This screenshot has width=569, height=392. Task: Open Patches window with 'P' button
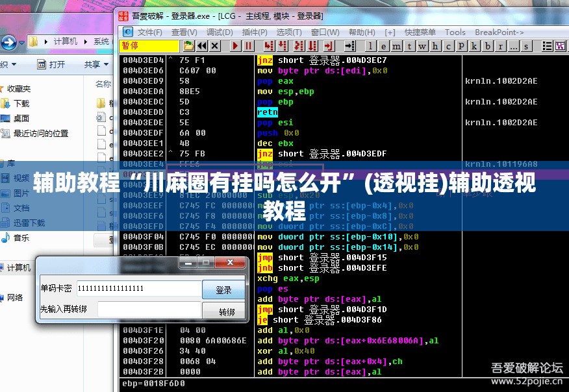[462, 45]
